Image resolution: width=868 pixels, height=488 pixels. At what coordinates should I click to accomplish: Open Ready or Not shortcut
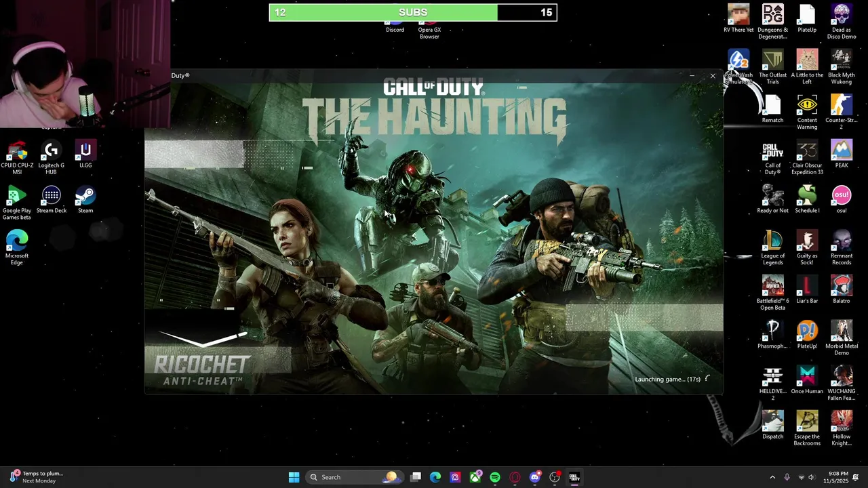pyautogui.click(x=772, y=199)
